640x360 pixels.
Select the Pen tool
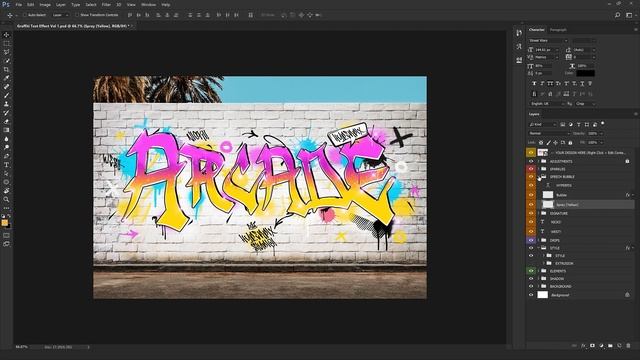(6, 156)
